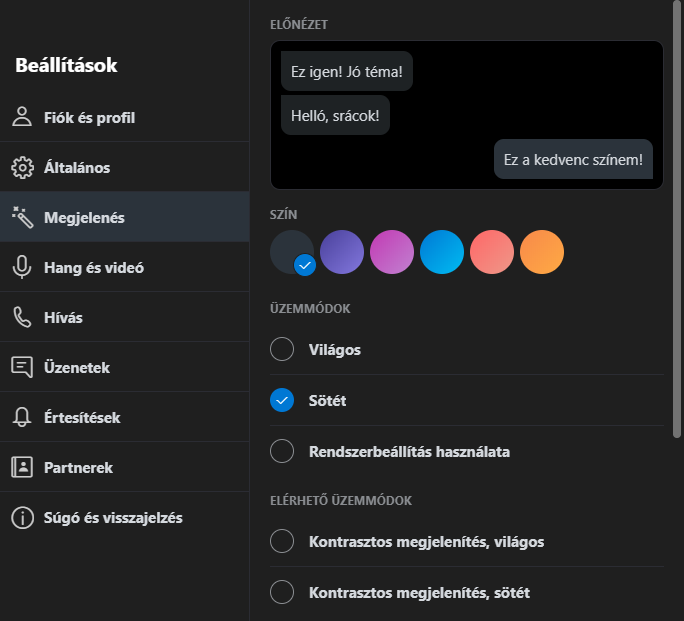Pick the orange color swatch

pyautogui.click(x=542, y=252)
